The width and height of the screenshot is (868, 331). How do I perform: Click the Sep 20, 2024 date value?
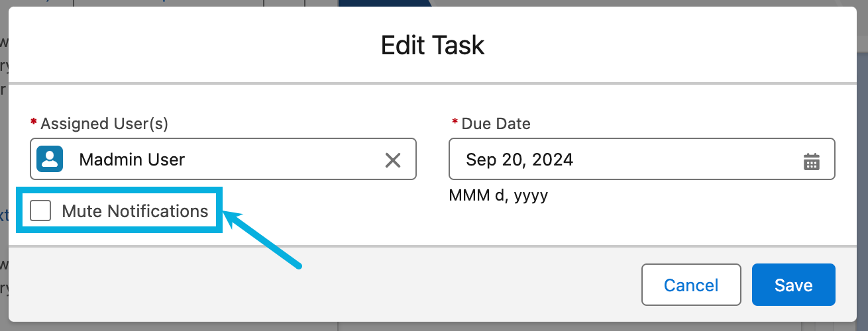pyautogui.click(x=519, y=160)
